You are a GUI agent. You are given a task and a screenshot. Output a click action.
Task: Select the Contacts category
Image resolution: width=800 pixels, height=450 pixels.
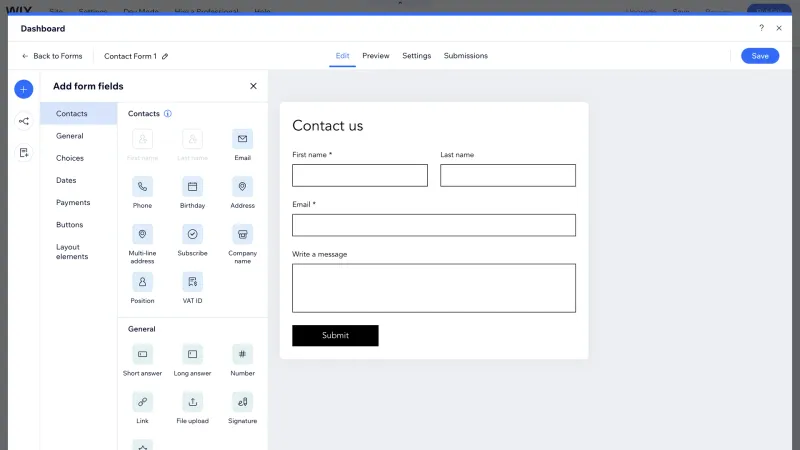(x=79, y=114)
